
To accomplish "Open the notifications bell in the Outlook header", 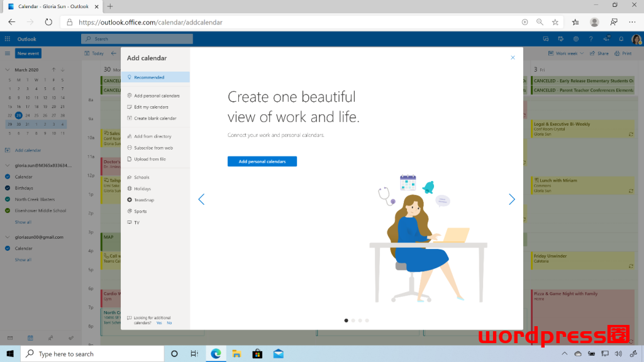I will (621, 39).
